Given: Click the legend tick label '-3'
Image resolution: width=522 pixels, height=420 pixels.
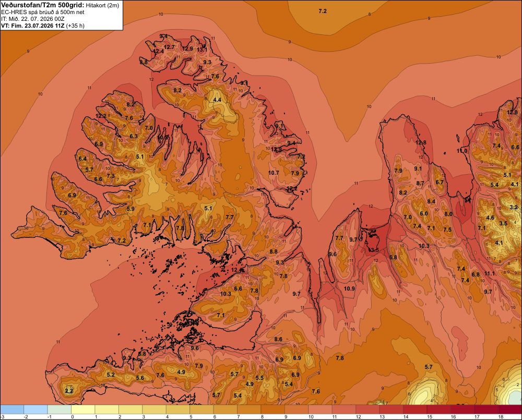Looking at the screenshot, I should (2, 417).
